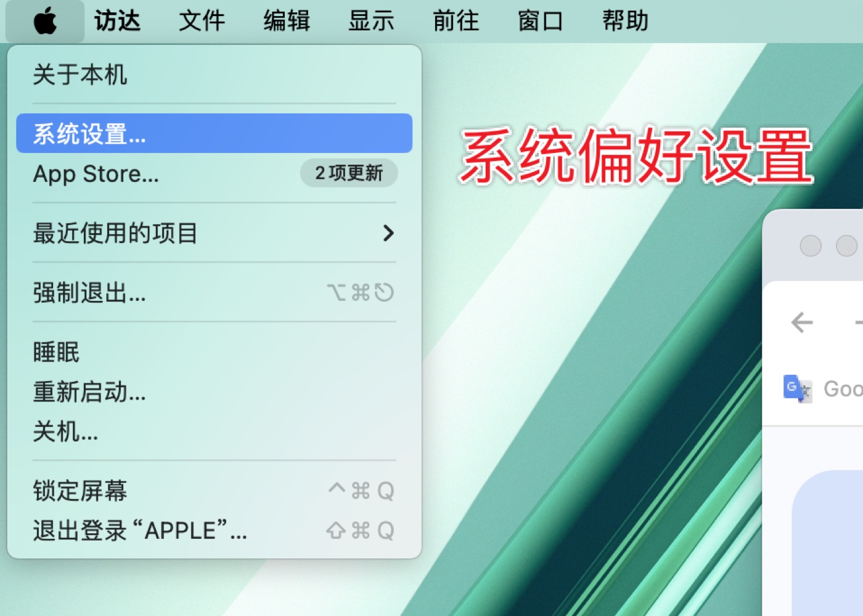Select 关于本机 in Apple menu

214,75
